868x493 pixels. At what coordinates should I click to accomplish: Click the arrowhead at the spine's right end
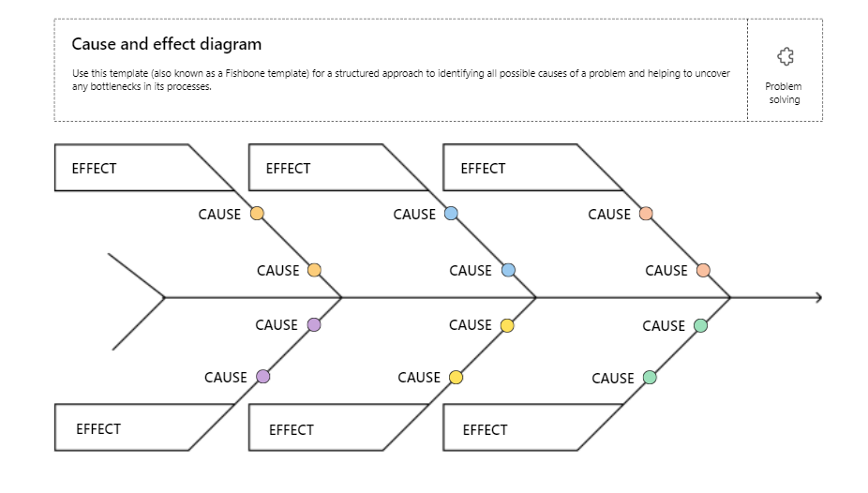pyautogui.click(x=818, y=298)
